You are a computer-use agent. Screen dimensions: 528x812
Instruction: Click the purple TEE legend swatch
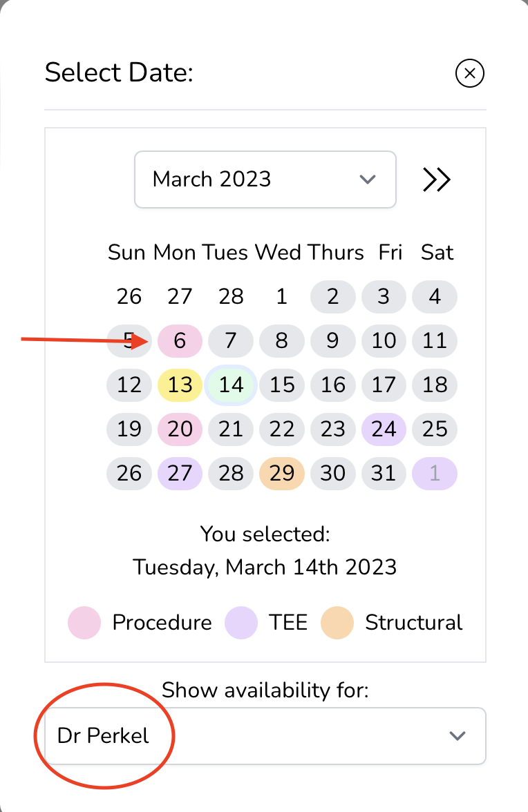pos(241,622)
